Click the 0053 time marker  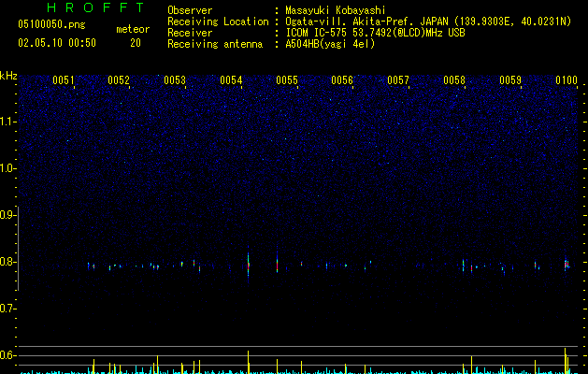pyautogui.click(x=175, y=80)
